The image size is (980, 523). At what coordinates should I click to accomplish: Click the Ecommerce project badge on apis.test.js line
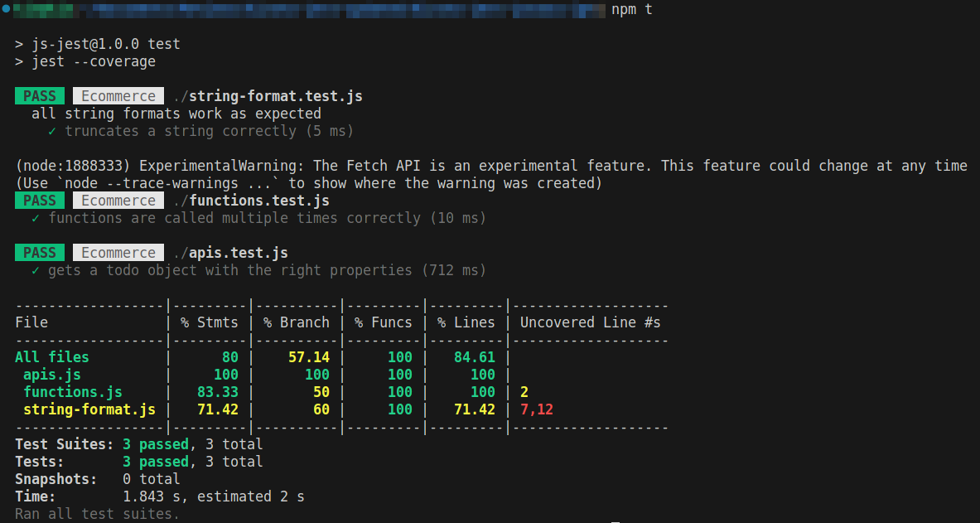point(118,252)
